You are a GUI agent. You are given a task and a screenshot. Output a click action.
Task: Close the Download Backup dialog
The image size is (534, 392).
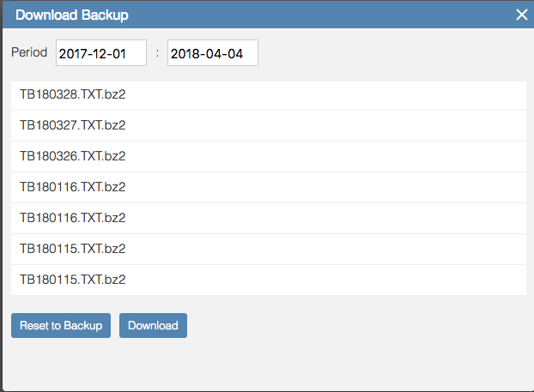tap(521, 15)
